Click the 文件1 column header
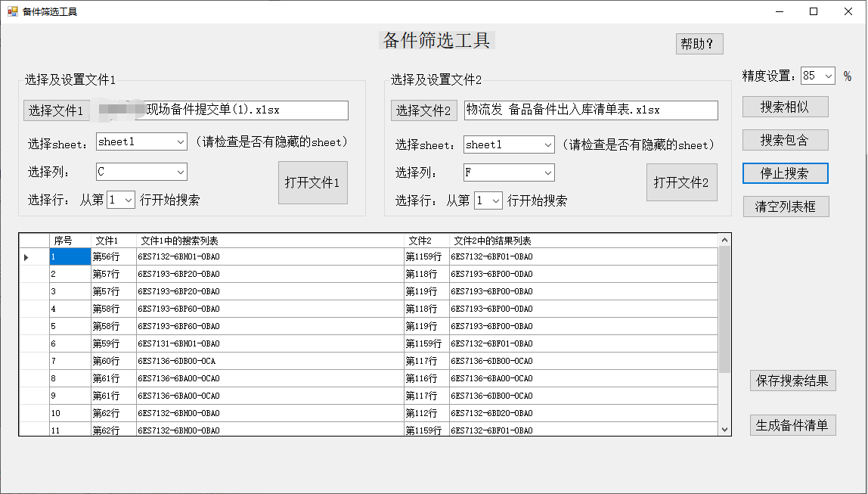The height and width of the screenshot is (494, 868). [x=113, y=241]
